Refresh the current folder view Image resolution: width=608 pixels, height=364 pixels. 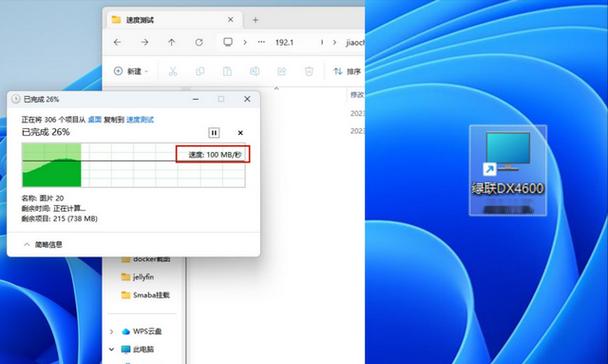tap(199, 42)
